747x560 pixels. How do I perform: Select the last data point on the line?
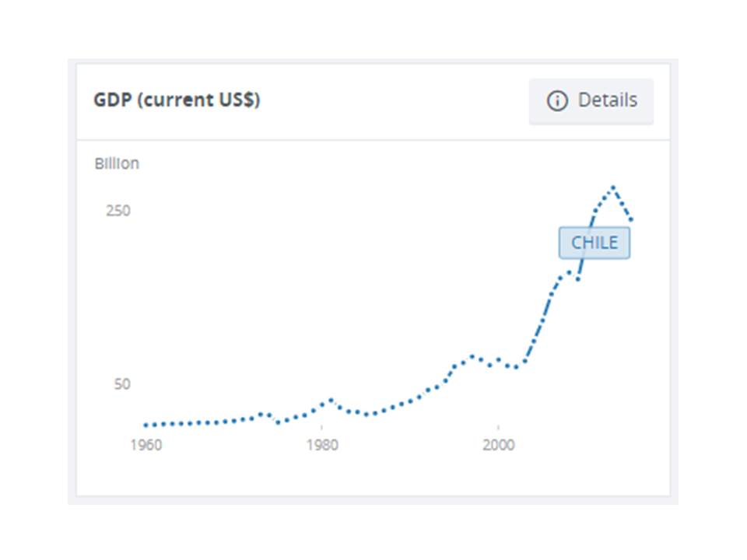pos(631,220)
